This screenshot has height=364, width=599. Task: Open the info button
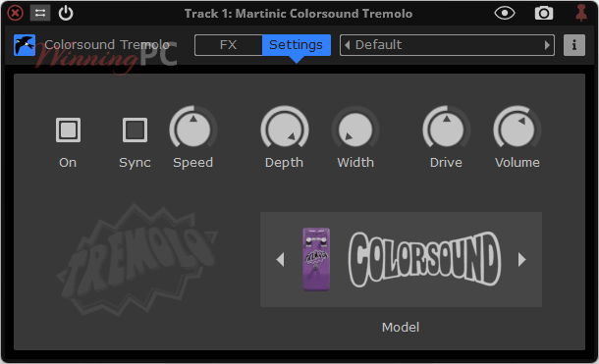(x=574, y=45)
